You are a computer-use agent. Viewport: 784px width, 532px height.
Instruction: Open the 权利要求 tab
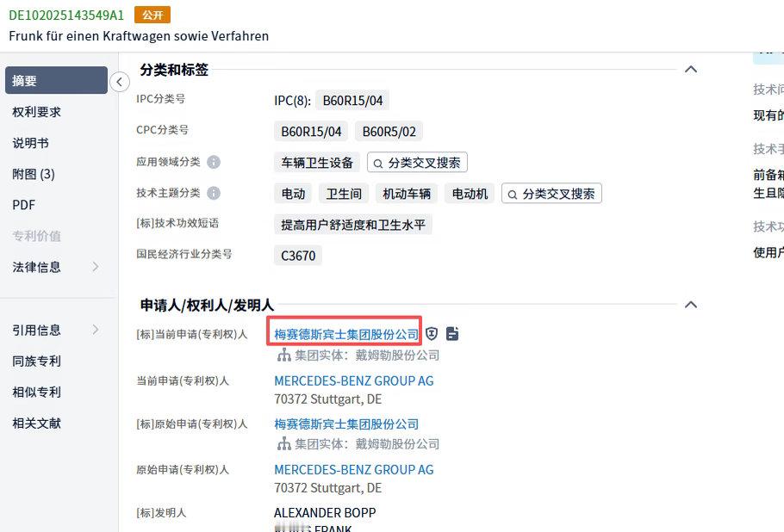click(x=56, y=112)
